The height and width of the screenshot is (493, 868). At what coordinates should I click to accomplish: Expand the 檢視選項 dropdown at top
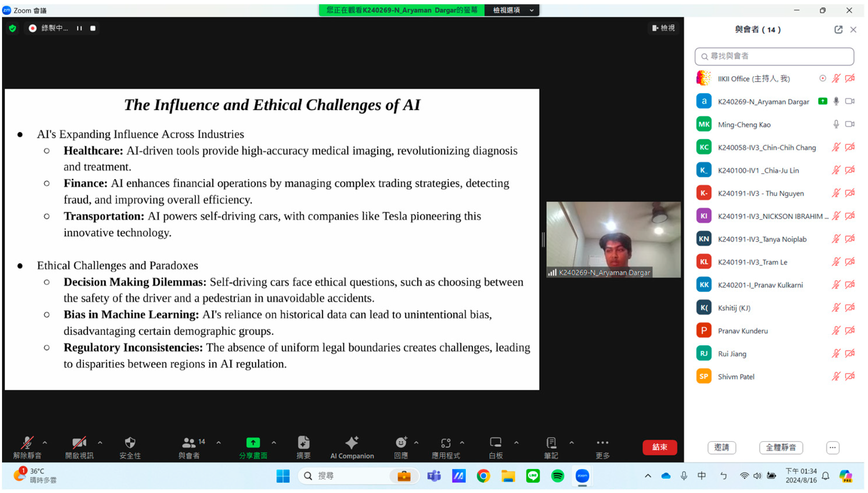pos(512,10)
